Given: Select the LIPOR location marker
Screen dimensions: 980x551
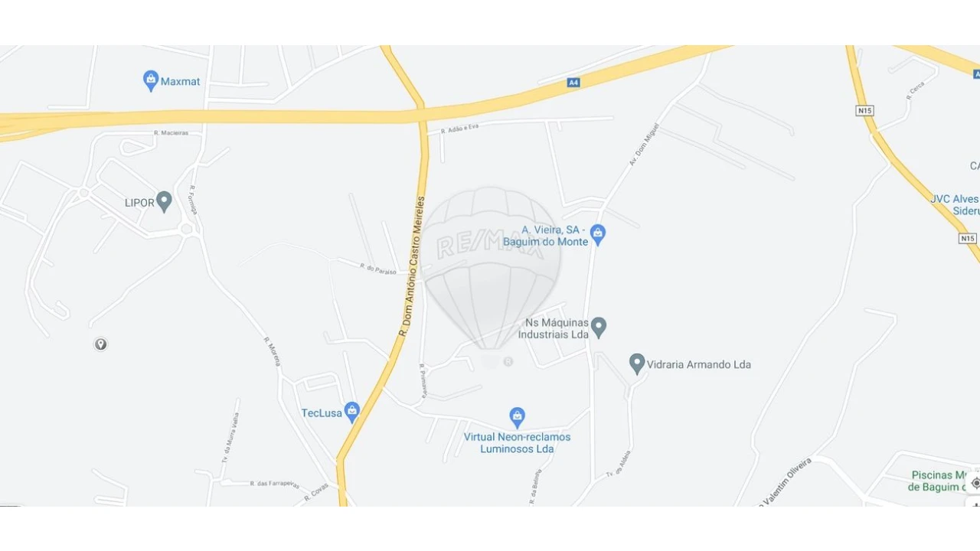Looking at the screenshot, I should click(x=164, y=201).
